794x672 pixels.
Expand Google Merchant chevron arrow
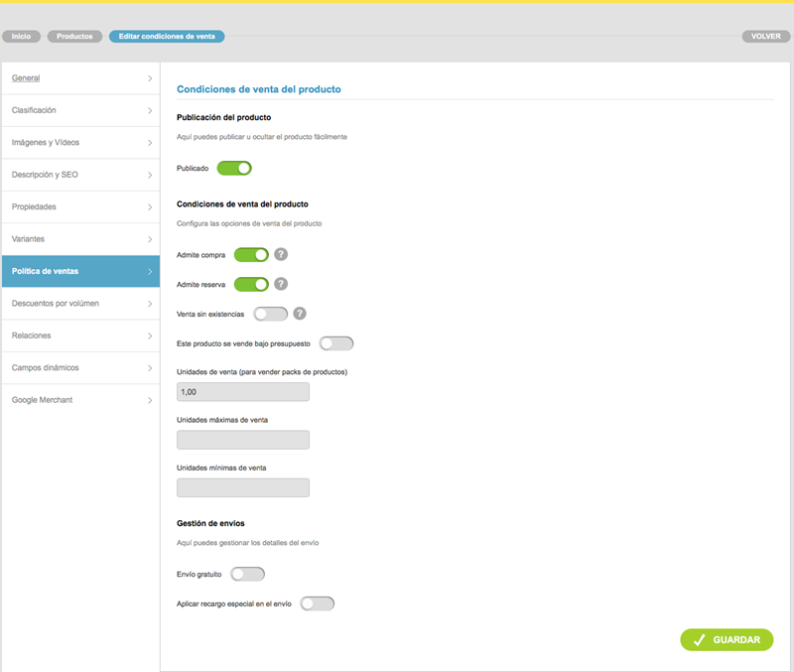(150, 400)
